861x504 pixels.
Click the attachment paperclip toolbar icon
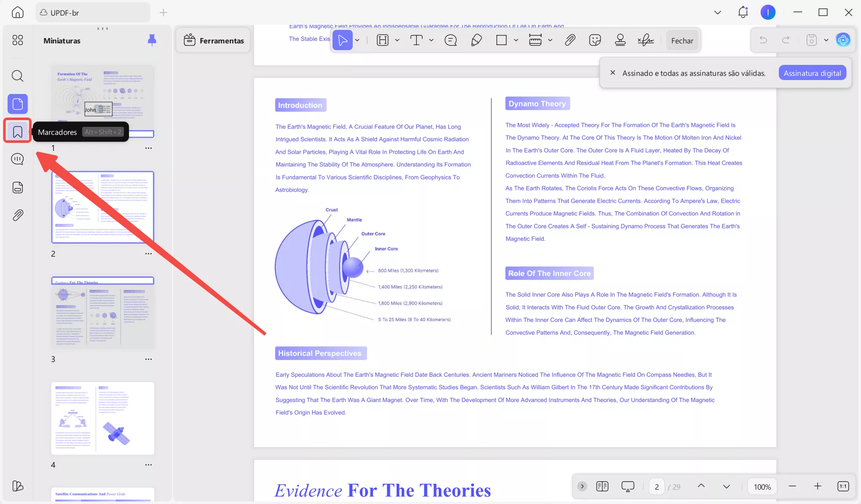570,40
